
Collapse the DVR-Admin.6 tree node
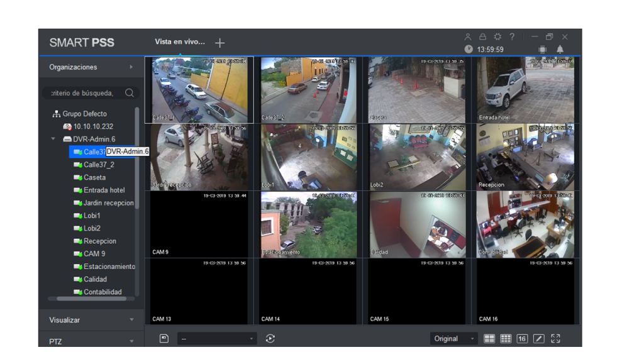click(x=53, y=139)
